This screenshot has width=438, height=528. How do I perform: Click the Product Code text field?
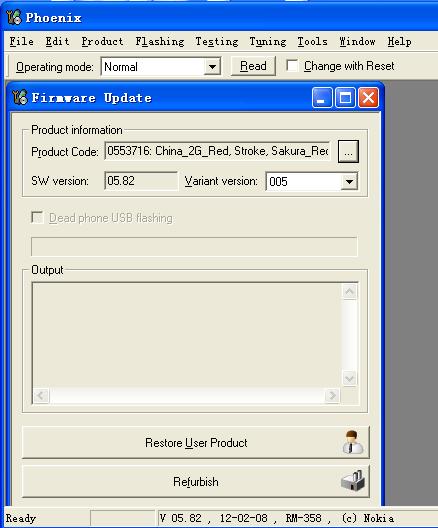point(217,151)
